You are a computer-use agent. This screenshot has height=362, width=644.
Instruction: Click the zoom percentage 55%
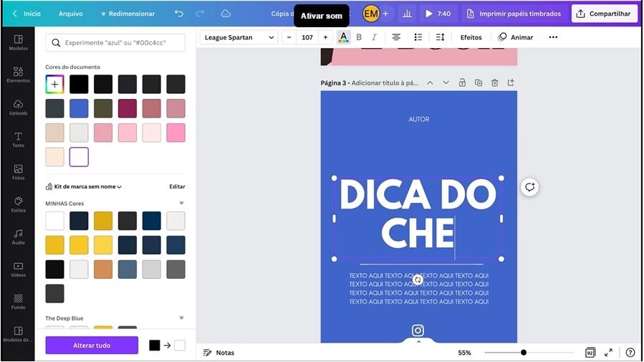[x=464, y=353]
